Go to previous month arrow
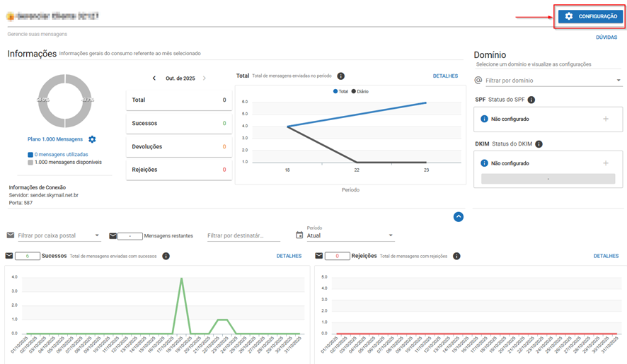This screenshot has height=364, width=627. 154,78
